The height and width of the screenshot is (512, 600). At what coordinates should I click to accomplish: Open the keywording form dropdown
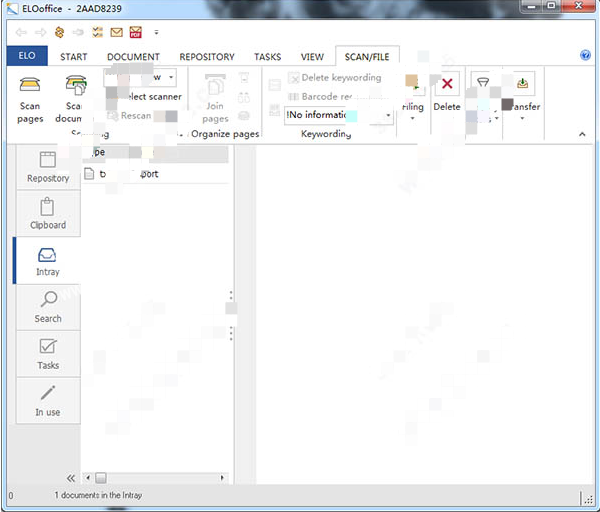point(388,115)
